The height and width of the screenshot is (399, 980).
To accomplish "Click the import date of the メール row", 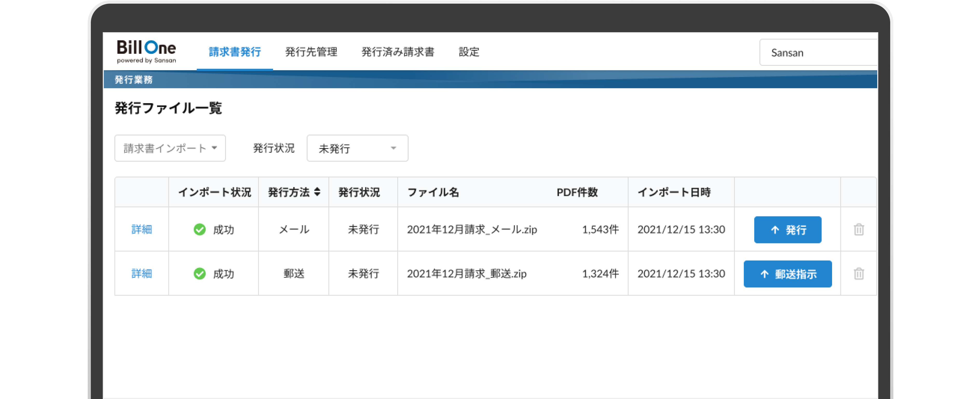I will (681, 230).
